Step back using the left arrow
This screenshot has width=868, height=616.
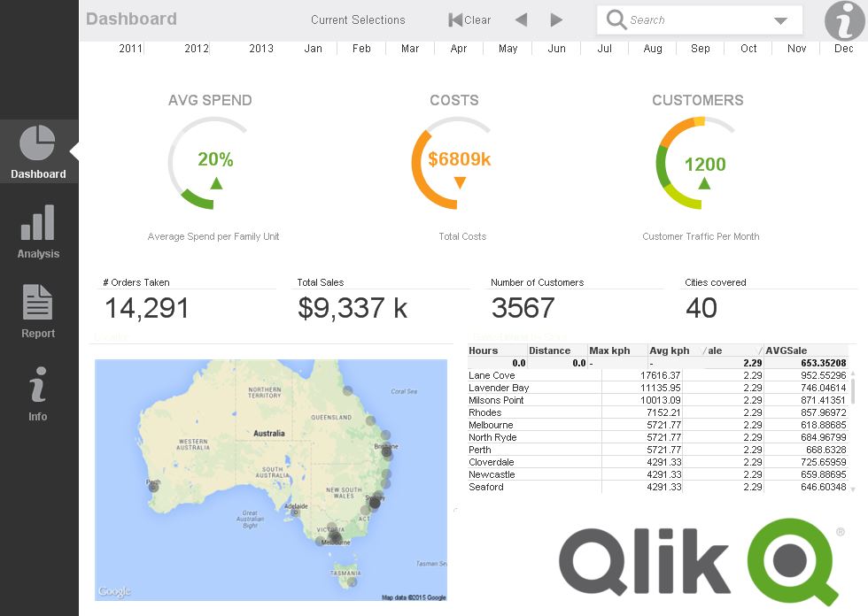pyautogui.click(x=521, y=19)
